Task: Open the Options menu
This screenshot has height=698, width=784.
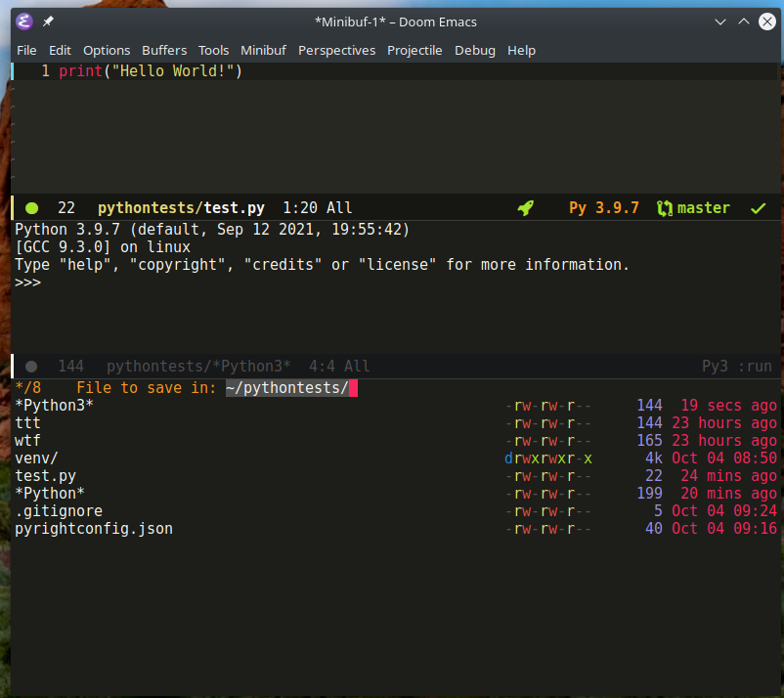Action: click(107, 51)
